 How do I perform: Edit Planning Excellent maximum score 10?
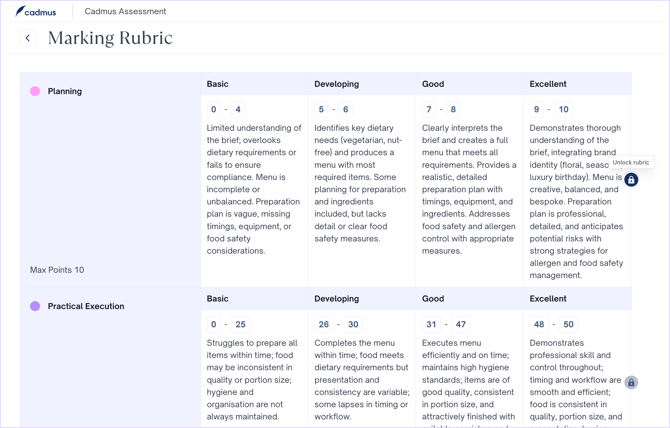coord(563,110)
